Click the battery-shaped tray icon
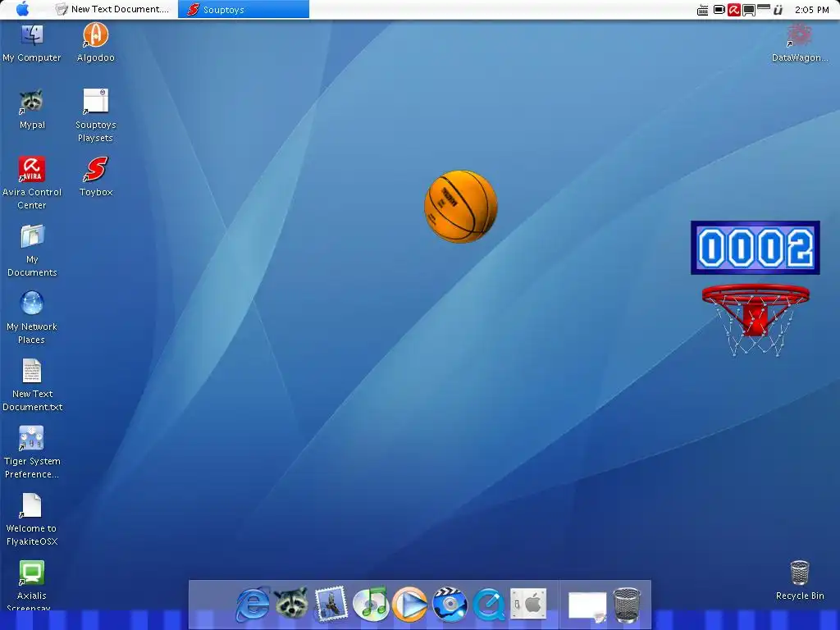 719,10
